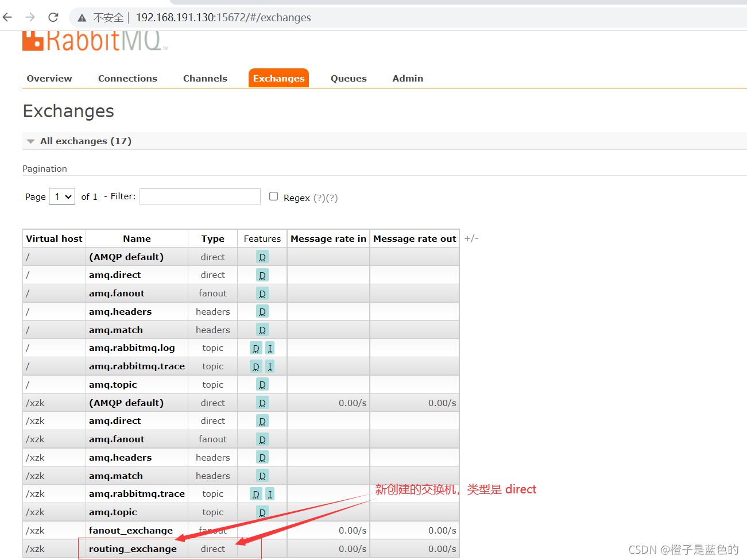Click the I badge in /xzk amq.rabbitmq.trace row
Screen dimensions: 747x560
(x=270, y=494)
